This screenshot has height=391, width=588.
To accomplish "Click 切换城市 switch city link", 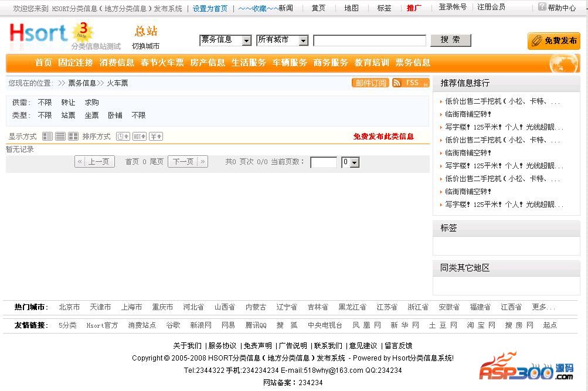I will [x=145, y=46].
